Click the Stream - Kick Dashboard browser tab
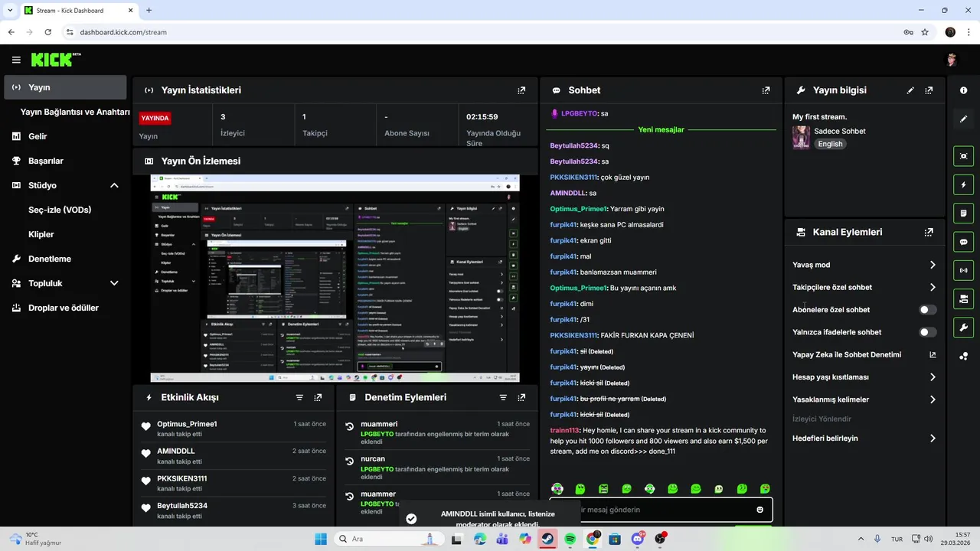The width and height of the screenshot is (980, 551). click(78, 11)
